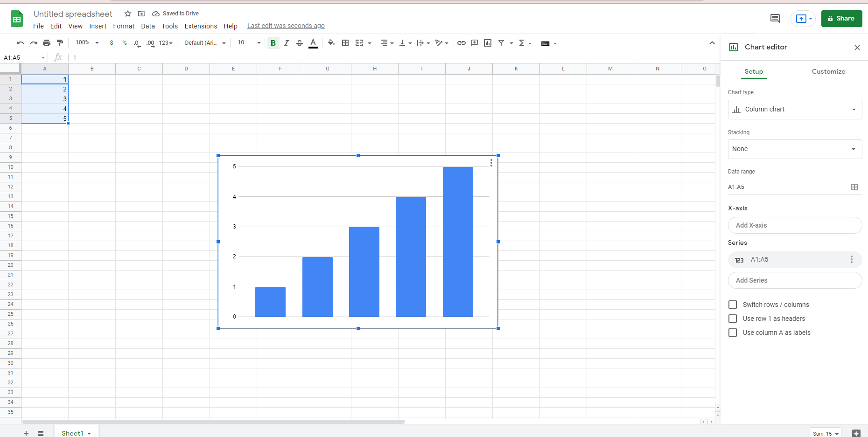Open the text color picker

pos(313,43)
